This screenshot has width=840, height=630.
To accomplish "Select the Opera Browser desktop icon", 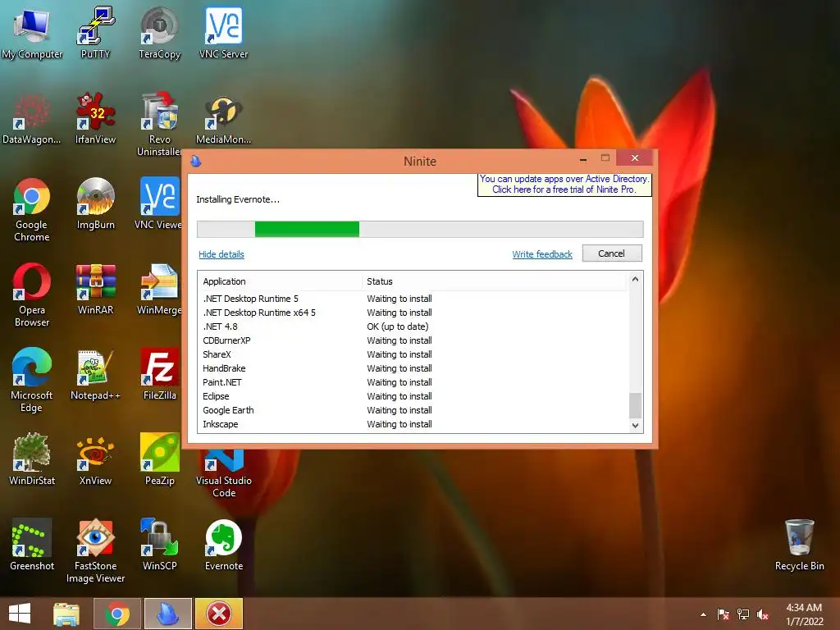I will (32, 295).
